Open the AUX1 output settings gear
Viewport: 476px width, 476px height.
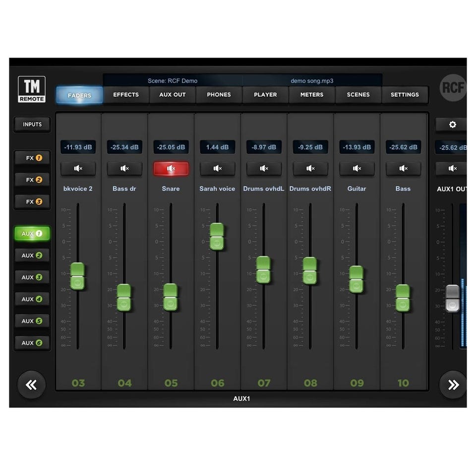tap(452, 124)
